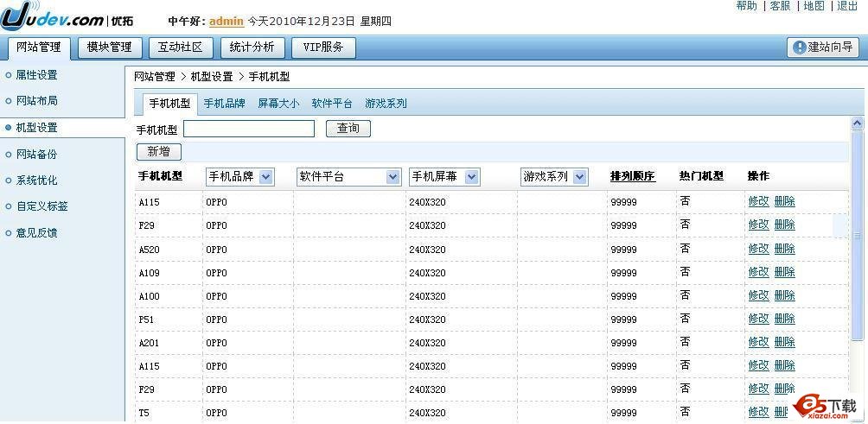The width and height of the screenshot is (868, 424).
Task: Open 属性设置 in sidebar
Action: pos(36,75)
